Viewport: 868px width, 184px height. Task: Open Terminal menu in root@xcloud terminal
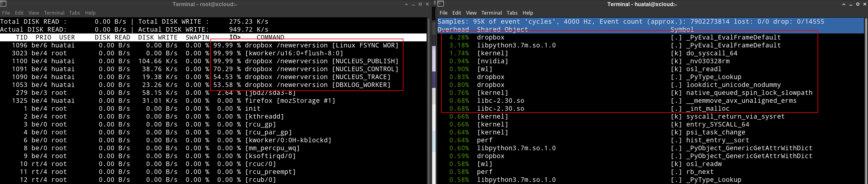54,13
